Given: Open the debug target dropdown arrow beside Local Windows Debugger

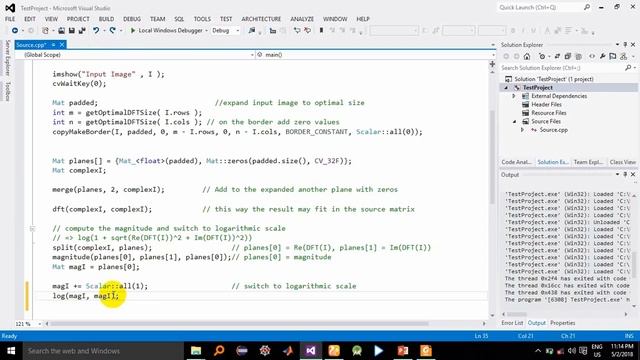Looking at the screenshot, I should (206, 31).
